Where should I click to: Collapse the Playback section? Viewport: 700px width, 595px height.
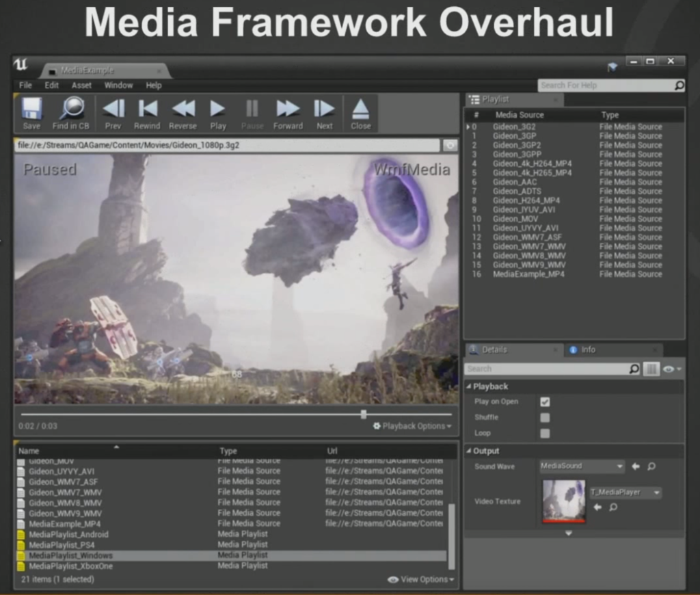click(469, 386)
